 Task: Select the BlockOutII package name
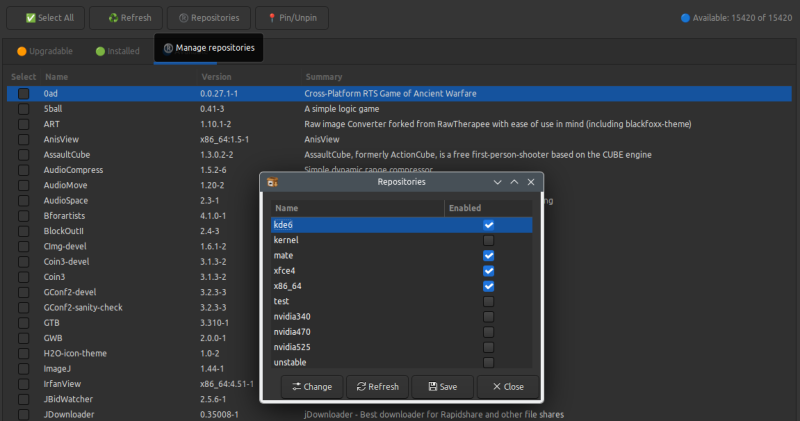63,231
